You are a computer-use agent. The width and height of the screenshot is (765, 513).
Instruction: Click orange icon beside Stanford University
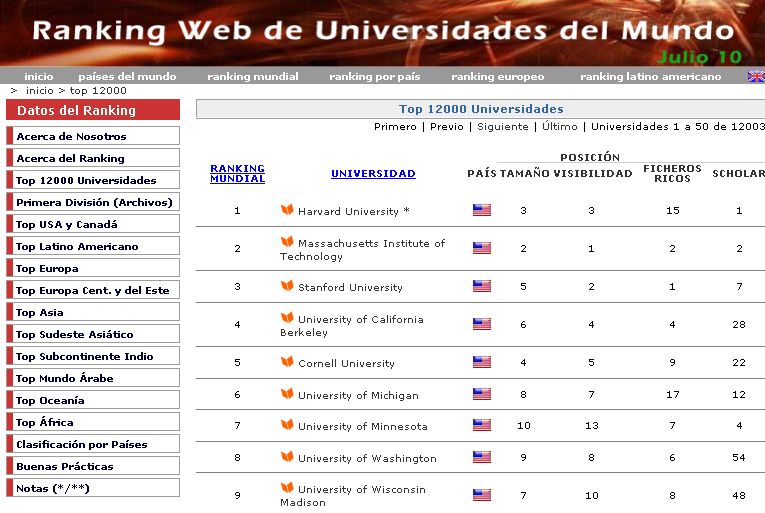[x=287, y=285]
